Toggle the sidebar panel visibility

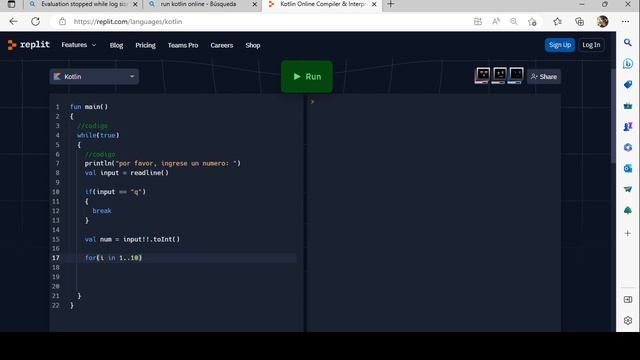click(x=628, y=300)
